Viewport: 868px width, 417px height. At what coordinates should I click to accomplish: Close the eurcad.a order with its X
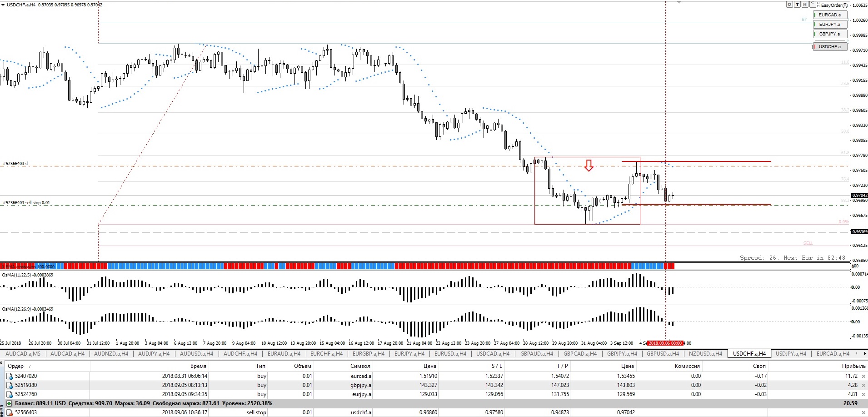point(863,376)
